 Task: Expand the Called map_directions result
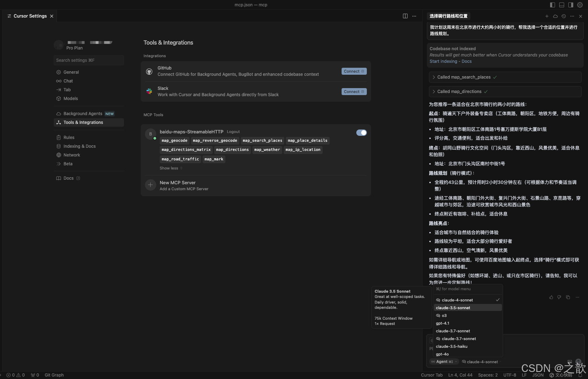click(x=505, y=92)
